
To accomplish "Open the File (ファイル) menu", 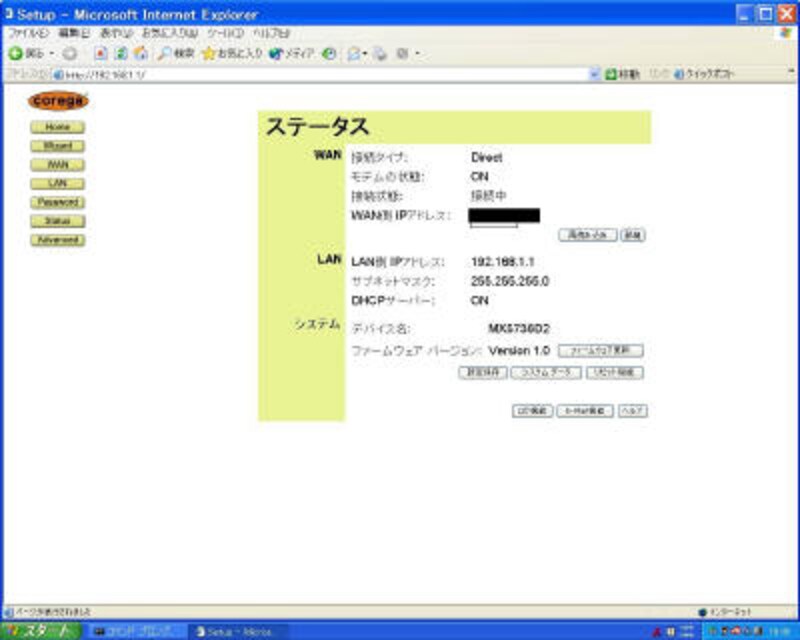I will click(29, 33).
